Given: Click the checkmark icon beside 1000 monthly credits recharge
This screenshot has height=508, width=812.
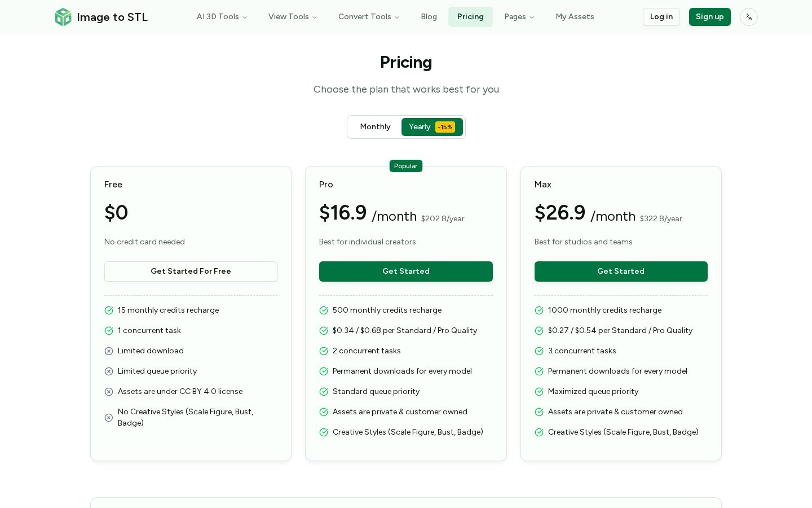Looking at the screenshot, I should pos(539,310).
